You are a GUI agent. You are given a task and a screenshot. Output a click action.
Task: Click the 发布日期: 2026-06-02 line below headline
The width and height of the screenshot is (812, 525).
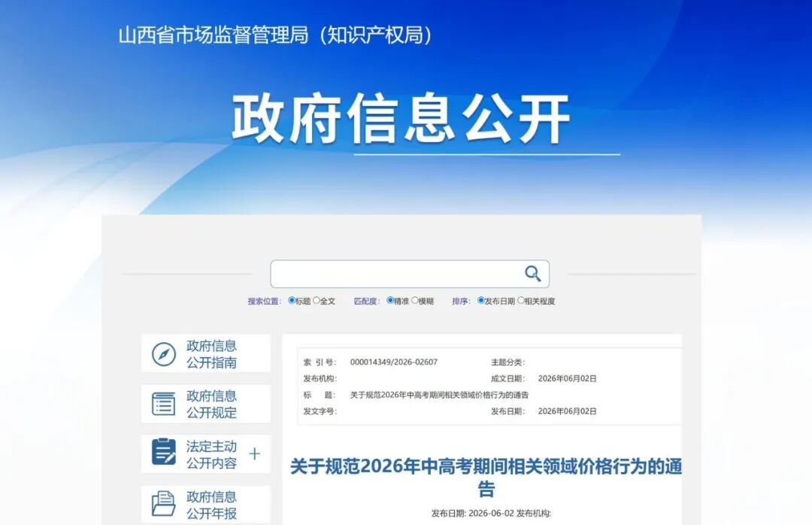[x=491, y=513]
